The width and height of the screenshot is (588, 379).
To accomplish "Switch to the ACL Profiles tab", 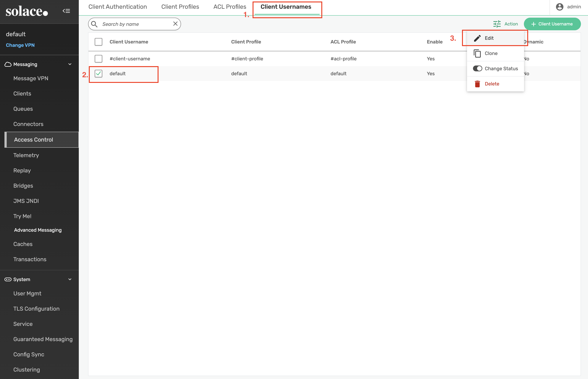I will [230, 7].
